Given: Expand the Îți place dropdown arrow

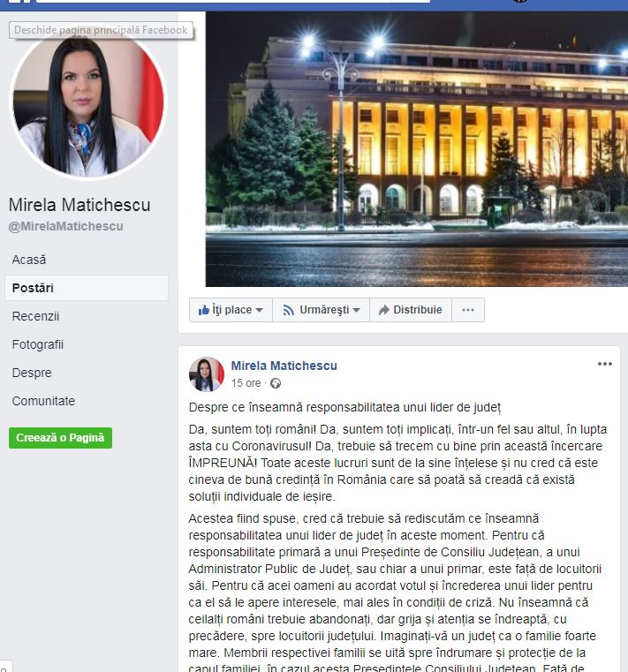Looking at the screenshot, I should pyautogui.click(x=259, y=310).
